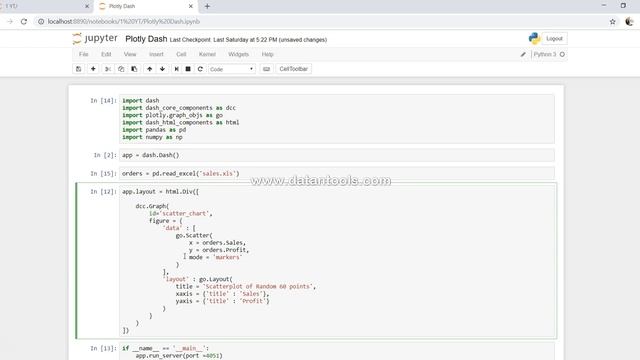Image resolution: width=640 pixels, height=360 pixels.
Task: Open the Kernel menu
Action: pos(207,54)
